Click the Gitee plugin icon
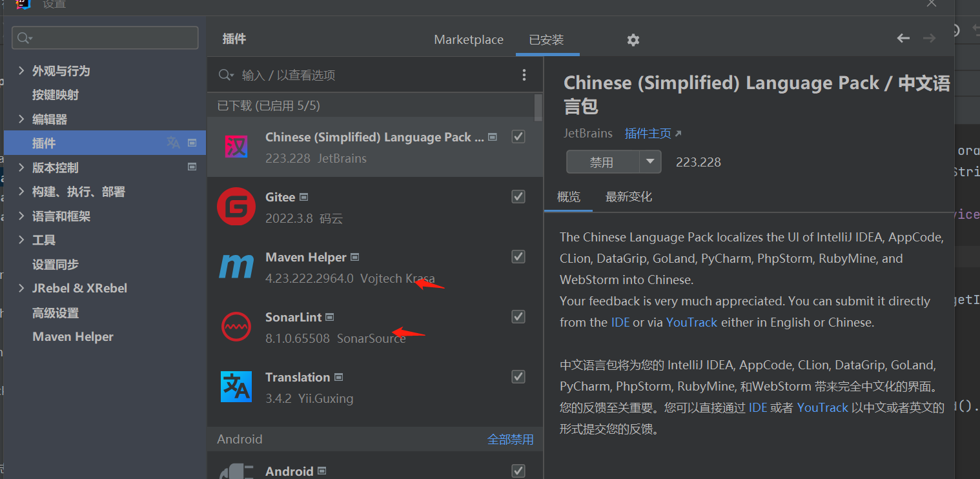The width and height of the screenshot is (980, 479). click(236, 207)
